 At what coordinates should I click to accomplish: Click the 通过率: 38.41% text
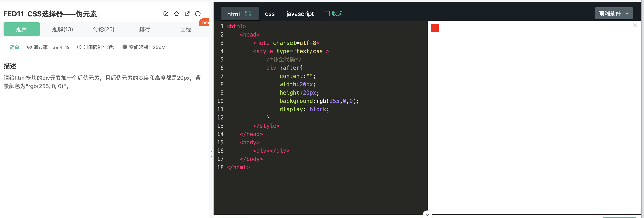[x=48, y=47]
